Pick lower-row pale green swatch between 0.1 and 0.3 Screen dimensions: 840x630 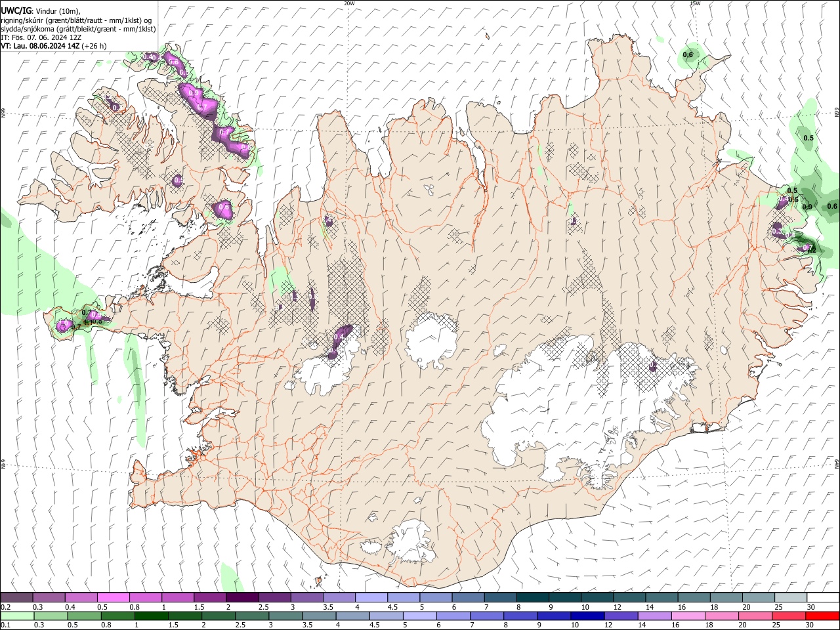point(17,616)
